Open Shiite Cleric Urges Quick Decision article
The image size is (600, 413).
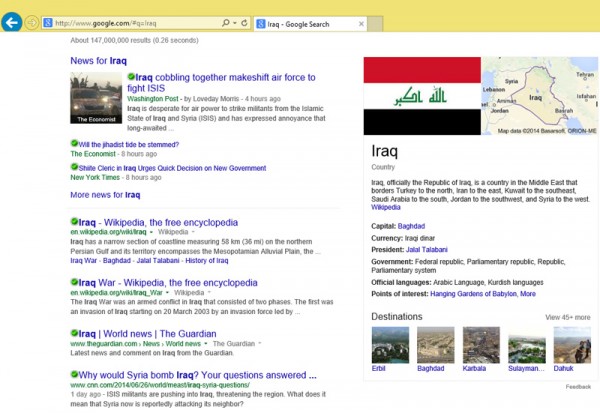(172, 168)
